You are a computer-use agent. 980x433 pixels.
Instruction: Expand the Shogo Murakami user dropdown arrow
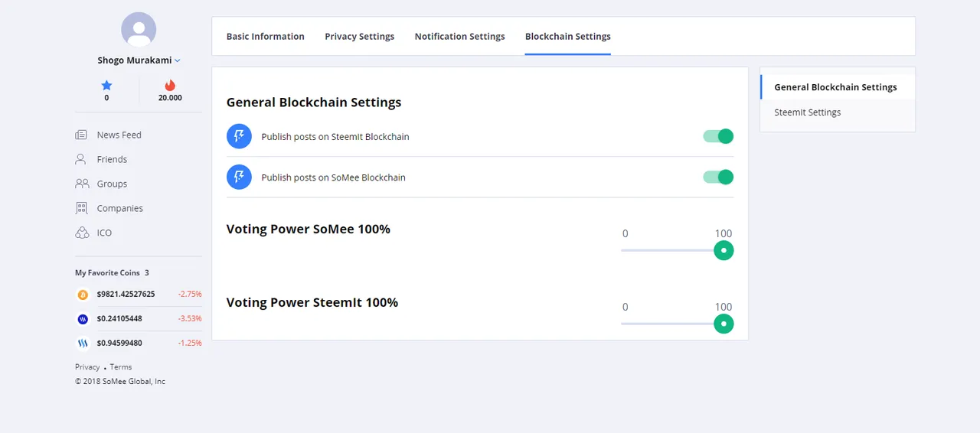[178, 60]
